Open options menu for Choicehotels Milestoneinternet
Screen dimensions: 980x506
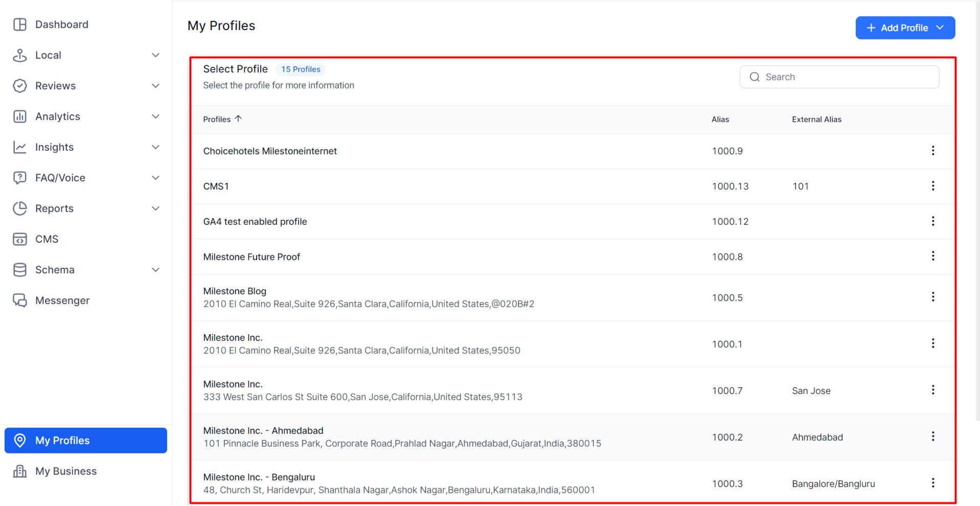933,151
